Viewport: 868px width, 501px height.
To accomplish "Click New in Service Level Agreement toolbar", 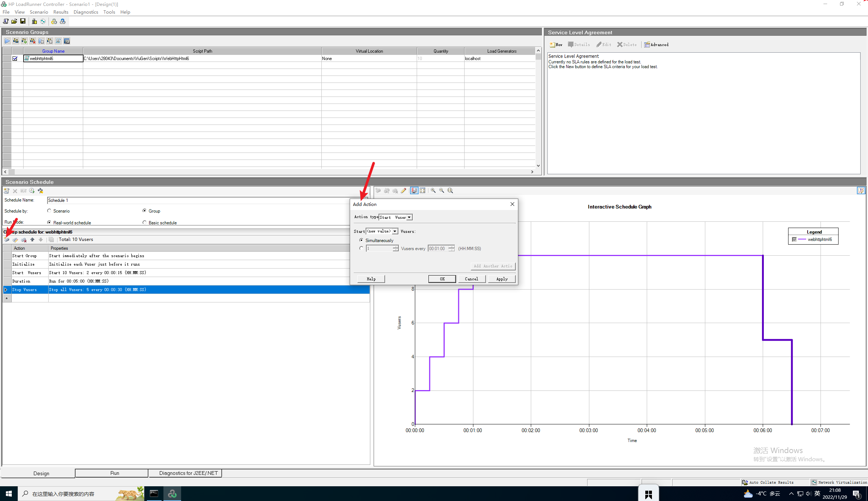I will tap(556, 45).
